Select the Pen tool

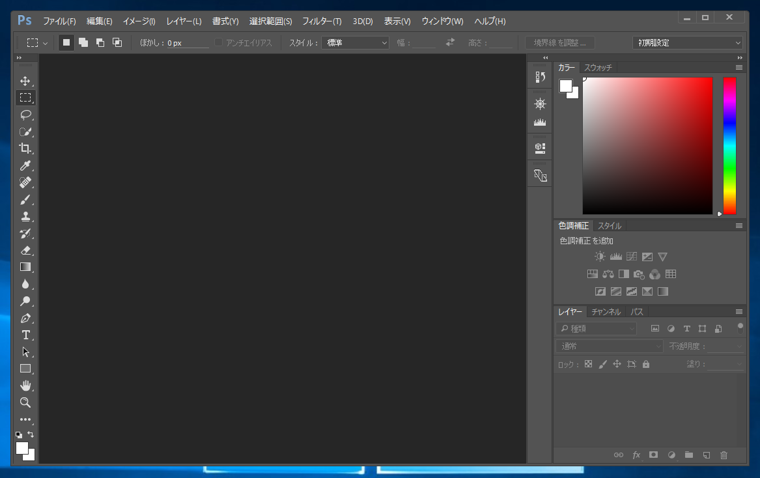coord(25,318)
